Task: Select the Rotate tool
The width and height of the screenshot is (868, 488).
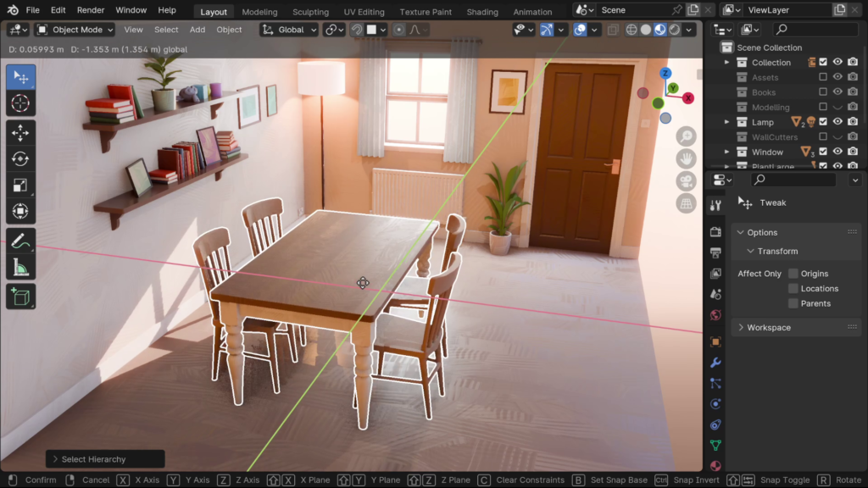Action: pyautogui.click(x=21, y=158)
